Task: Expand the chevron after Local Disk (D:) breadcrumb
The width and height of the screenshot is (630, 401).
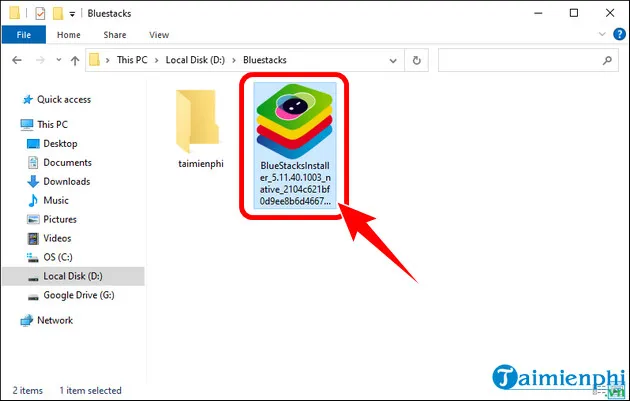Action: click(x=234, y=60)
